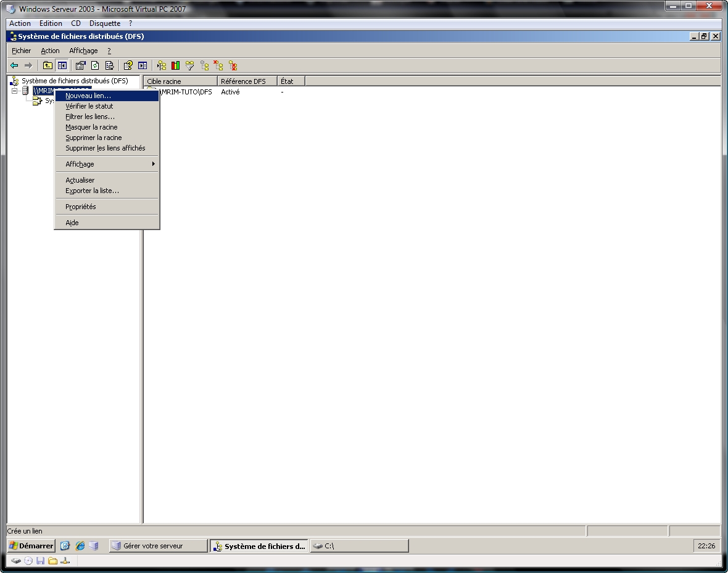Collapse the \\MRIM root tree node
The width and height of the screenshot is (728, 573).
tap(14, 91)
